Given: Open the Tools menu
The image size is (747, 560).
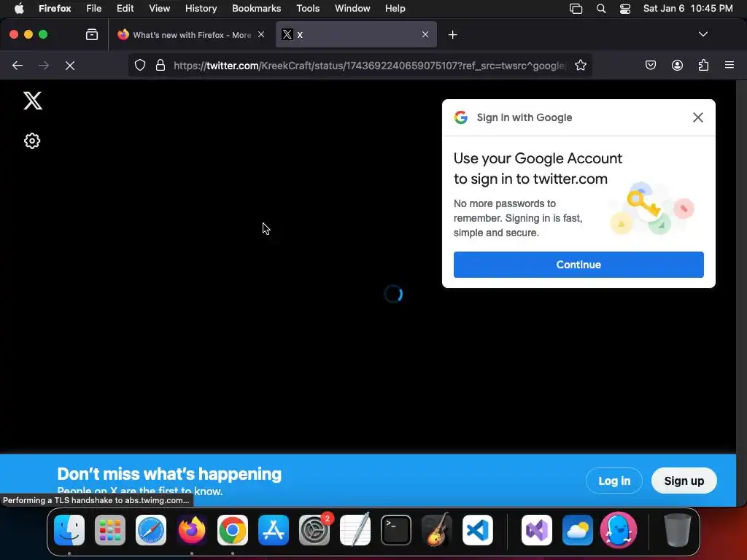Looking at the screenshot, I should click(x=308, y=9).
